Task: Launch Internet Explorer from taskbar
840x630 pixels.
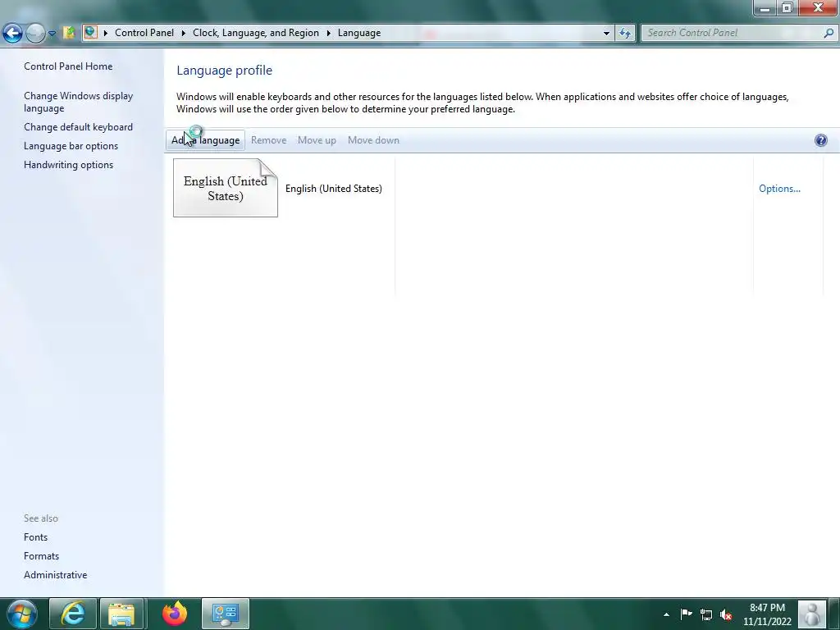Action: pyautogui.click(x=73, y=614)
